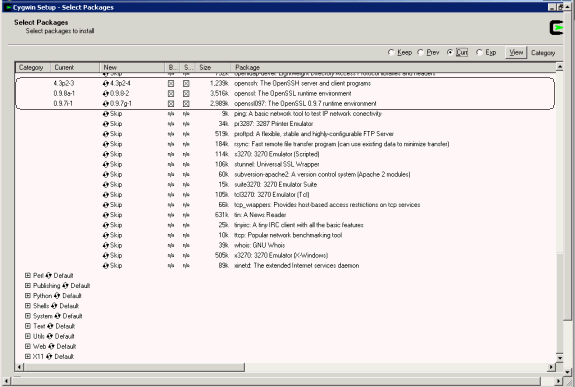Expand the System category
Screen dimensions: 575x387
[28, 316]
